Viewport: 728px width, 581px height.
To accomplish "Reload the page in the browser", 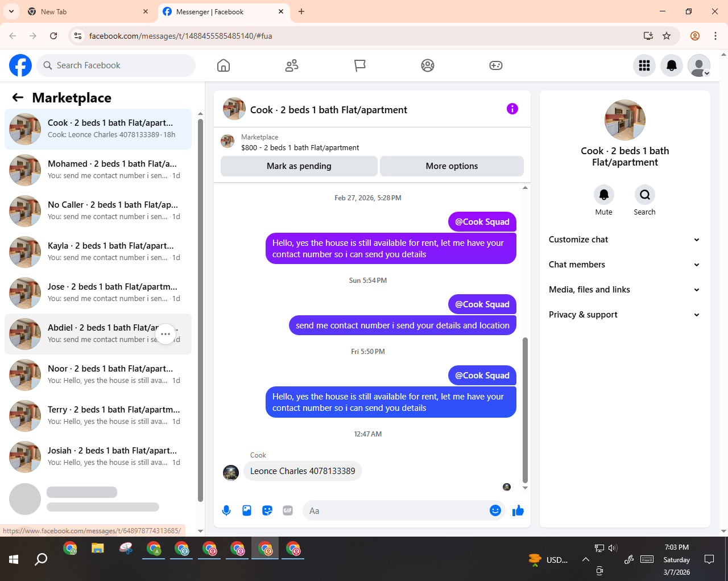I will [53, 36].
